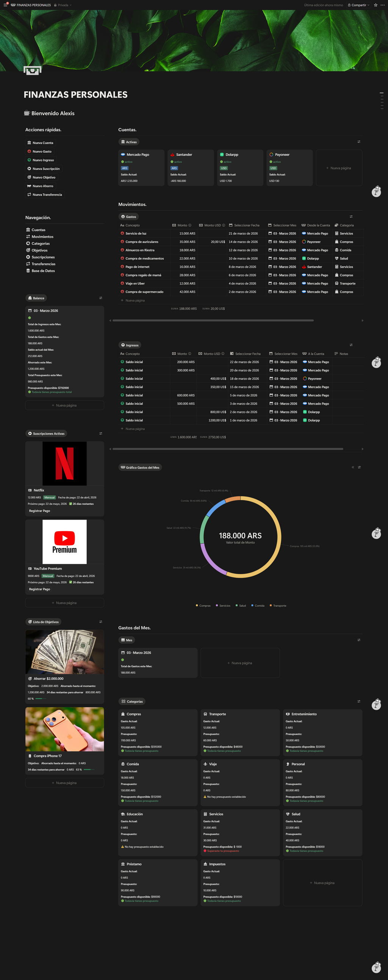Open view settings for Lista de Objetivos
Viewport: 388px width, 980px height.
click(101, 622)
